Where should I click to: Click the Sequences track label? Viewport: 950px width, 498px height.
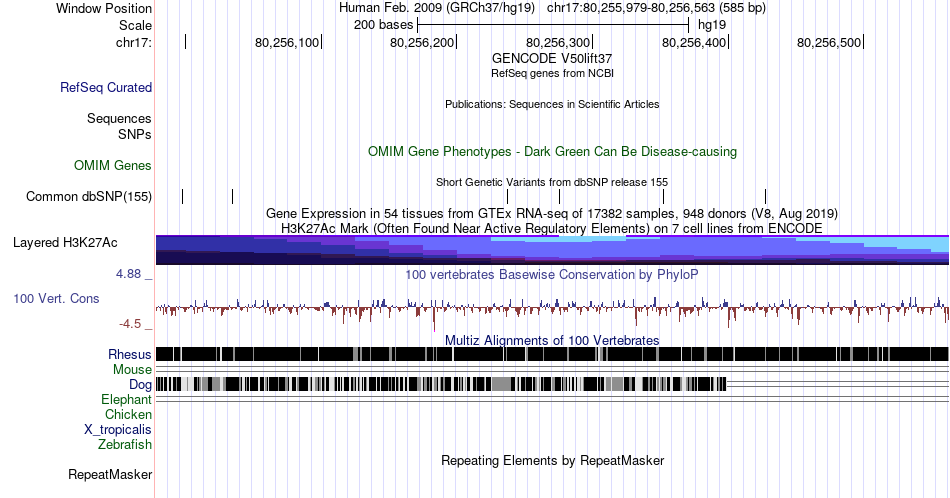click(119, 118)
